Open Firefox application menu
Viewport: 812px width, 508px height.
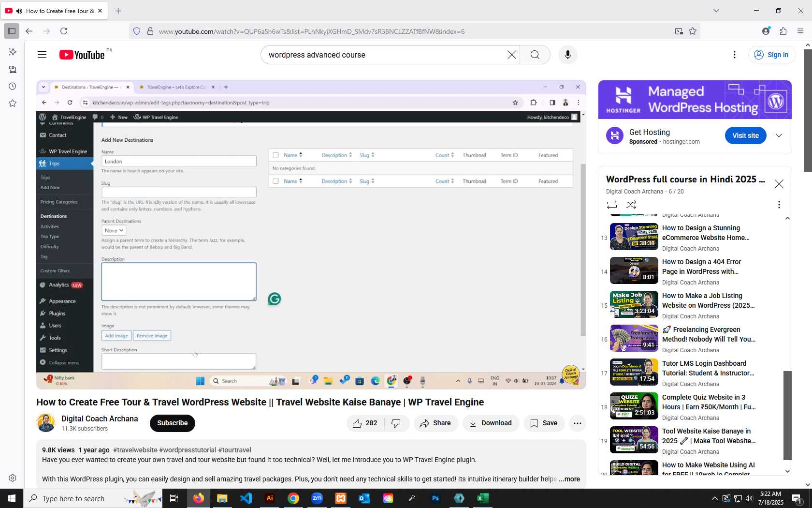tap(800, 31)
